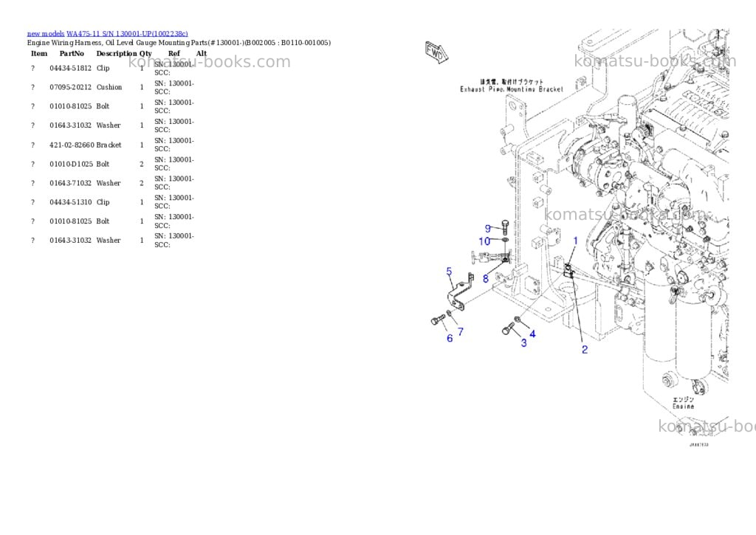Click callout number 2 in the diagram
This screenshot has width=756, height=535.
pos(585,350)
